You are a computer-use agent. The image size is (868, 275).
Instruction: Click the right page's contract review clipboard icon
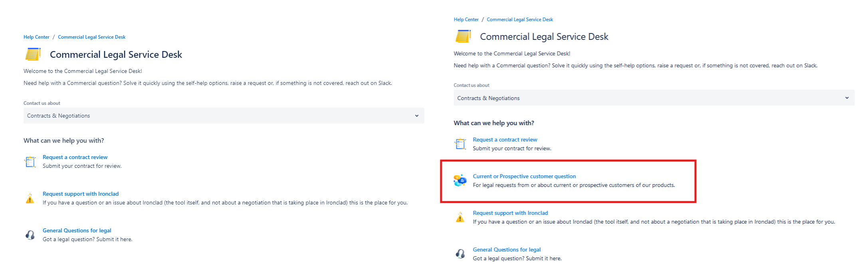(460, 144)
